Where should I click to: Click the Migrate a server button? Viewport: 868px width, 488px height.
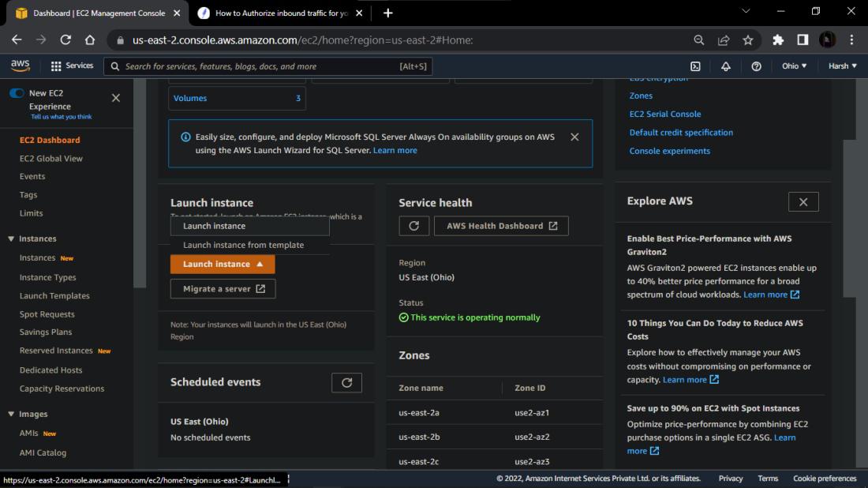223,289
